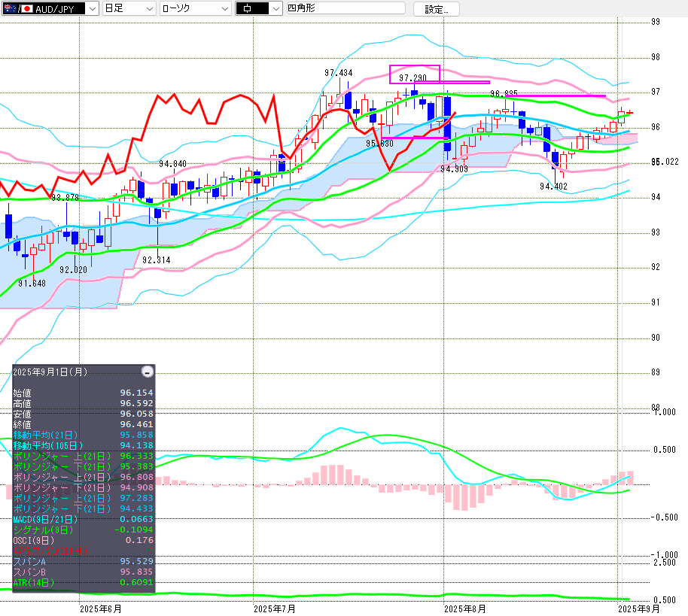Click the current price 95.022 axis marker
Viewport: 688px width, 616px height.
point(665,162)
